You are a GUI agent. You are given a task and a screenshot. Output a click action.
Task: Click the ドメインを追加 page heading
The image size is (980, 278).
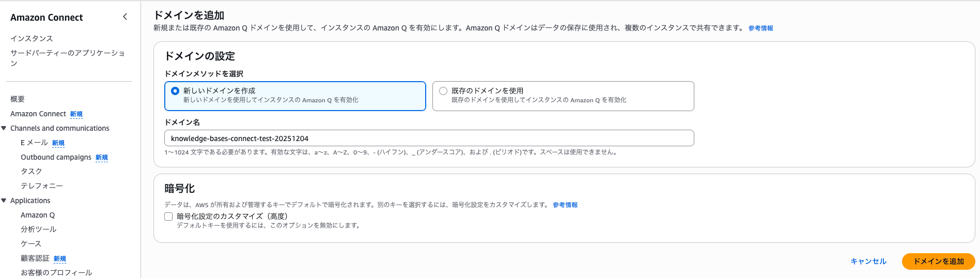(x=189, y=15)
